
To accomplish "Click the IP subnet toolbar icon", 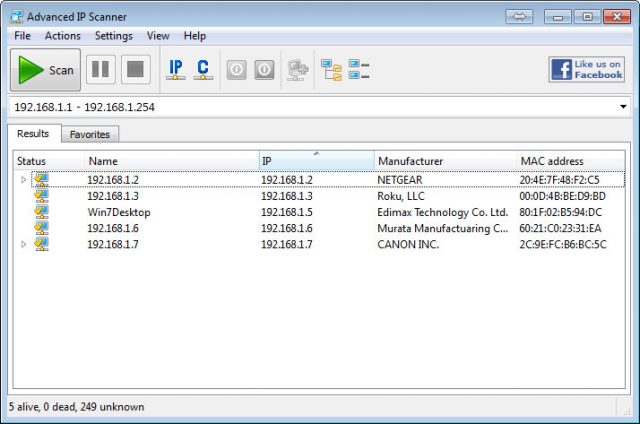I will pos(176,70).
